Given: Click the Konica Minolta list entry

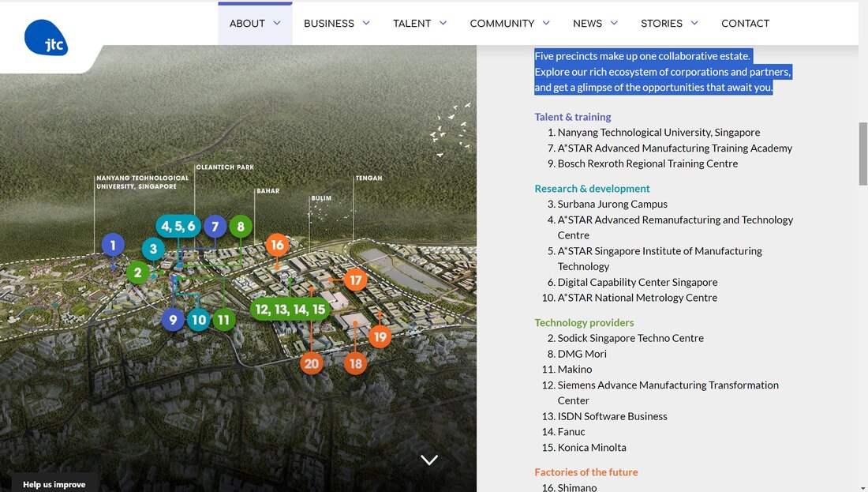Looking at the screenshot, I should (592, 447).
